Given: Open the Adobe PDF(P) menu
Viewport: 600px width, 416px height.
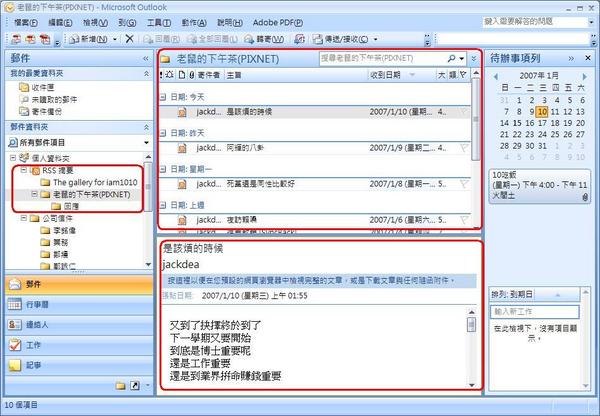Looking at the screenshot, I should (x=278, y=23).
